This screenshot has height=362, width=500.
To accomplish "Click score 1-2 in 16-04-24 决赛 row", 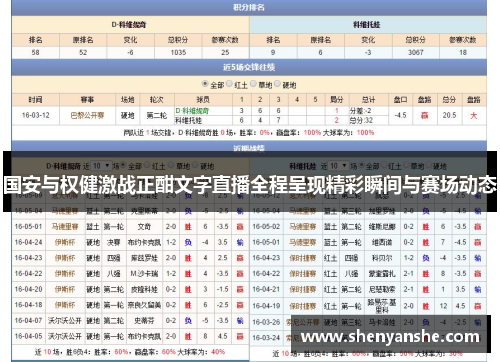I will pyautogui.click(x=171, y=242).
